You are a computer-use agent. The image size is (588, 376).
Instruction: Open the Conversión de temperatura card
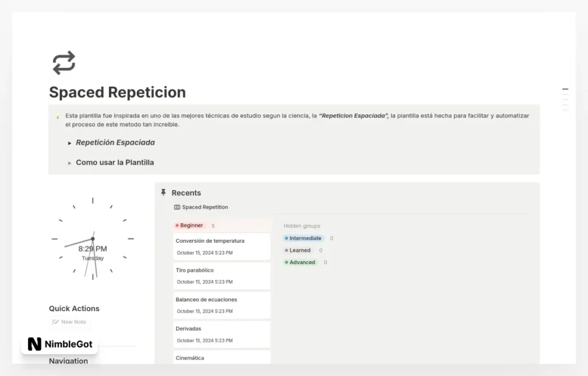[221, 246]
